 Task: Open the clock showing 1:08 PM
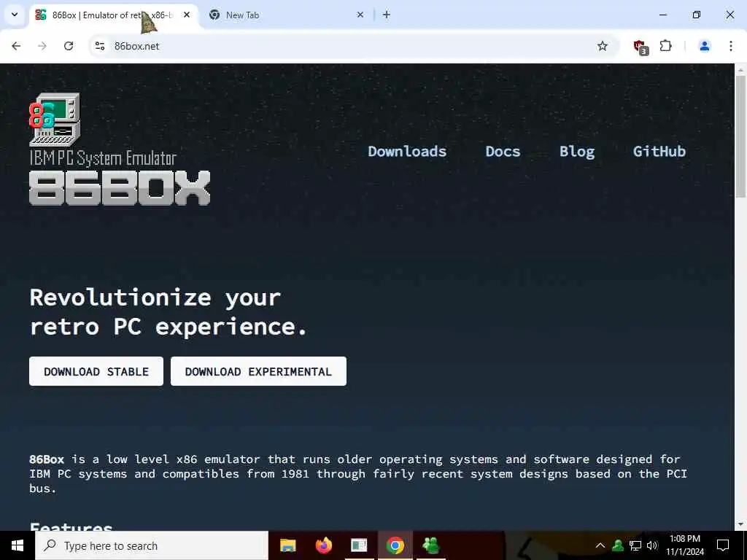point(684,545)
